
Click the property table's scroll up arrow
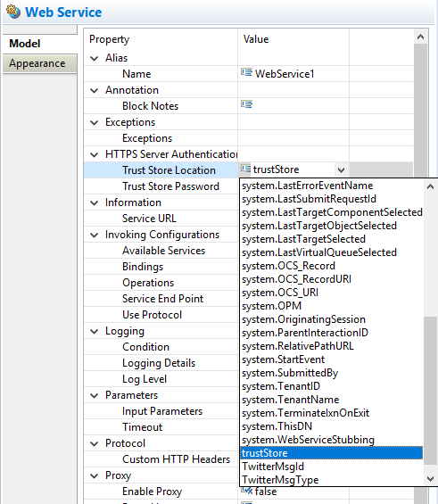[420, 37]
